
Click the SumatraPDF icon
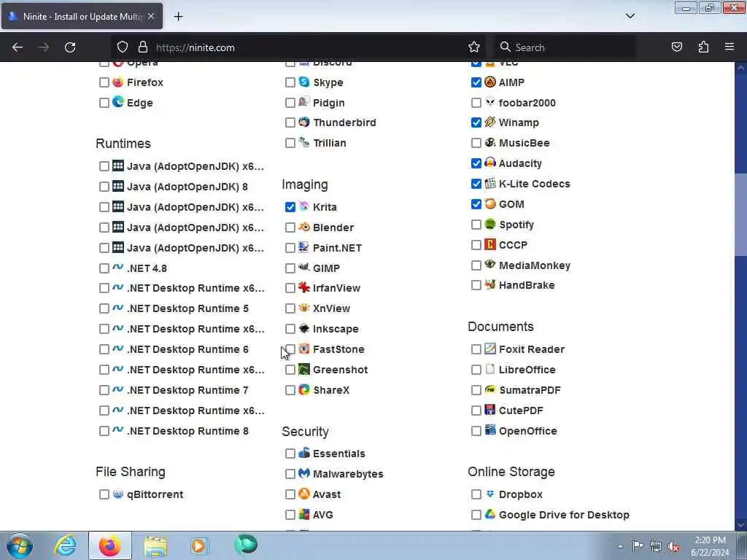coord(490,389)
